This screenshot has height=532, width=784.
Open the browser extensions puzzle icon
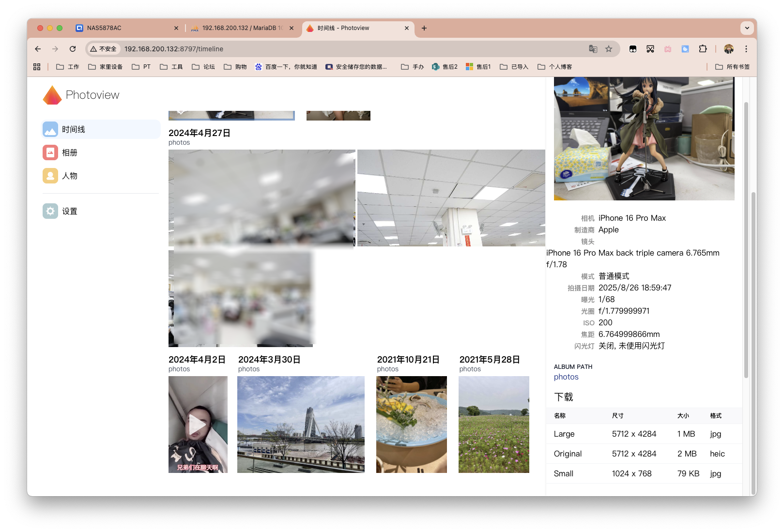(x=703, y=49)
